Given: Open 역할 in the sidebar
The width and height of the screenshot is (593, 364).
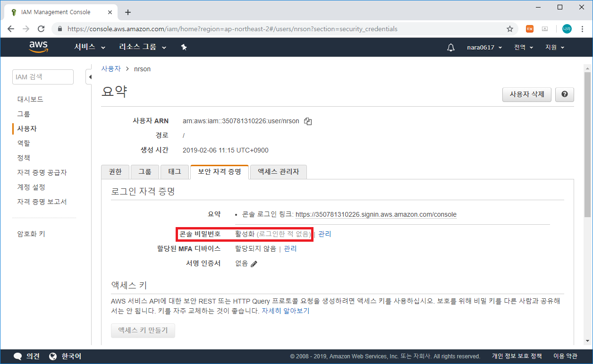Looking at the screenshot, I should (x=24, y=143).
